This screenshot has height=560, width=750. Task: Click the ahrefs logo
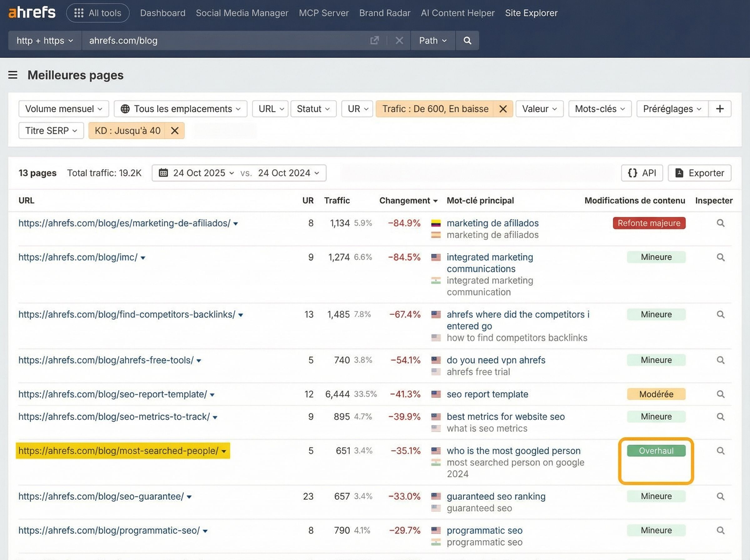[32, 12]
